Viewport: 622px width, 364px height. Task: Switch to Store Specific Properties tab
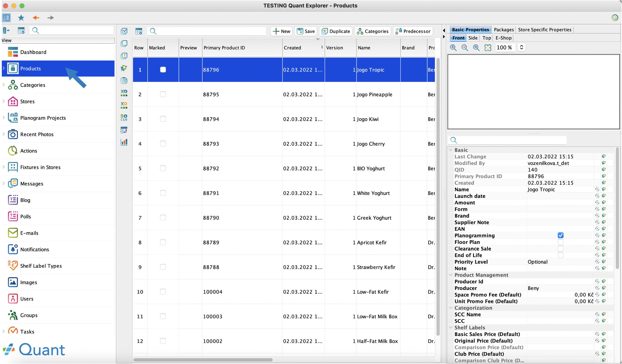click(545, 30)
